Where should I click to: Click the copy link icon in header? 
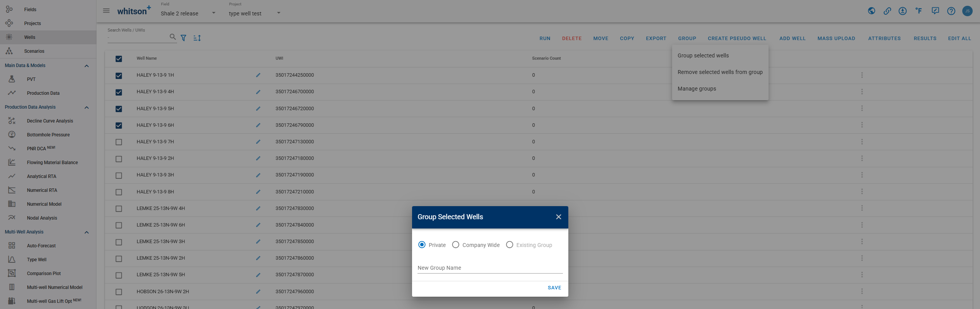click(887, 11)
